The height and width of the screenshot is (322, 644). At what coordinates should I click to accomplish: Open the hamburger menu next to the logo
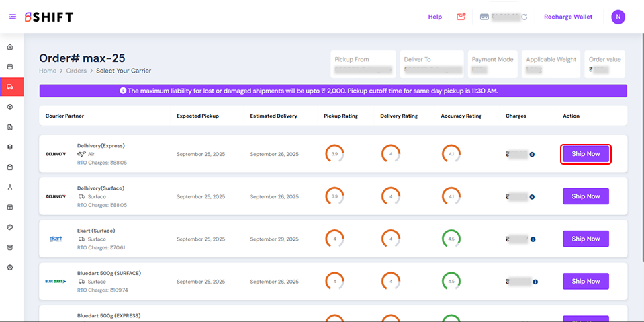pos(13,17)
